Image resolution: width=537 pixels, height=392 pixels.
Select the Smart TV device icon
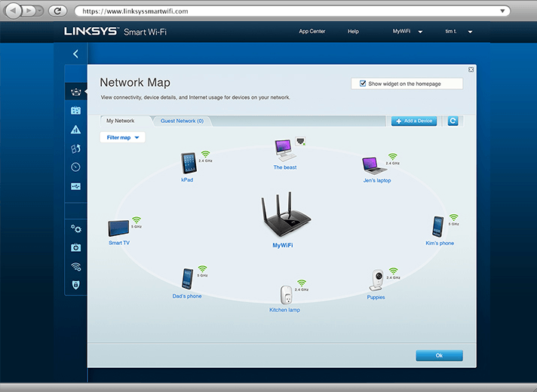(118, 228)
